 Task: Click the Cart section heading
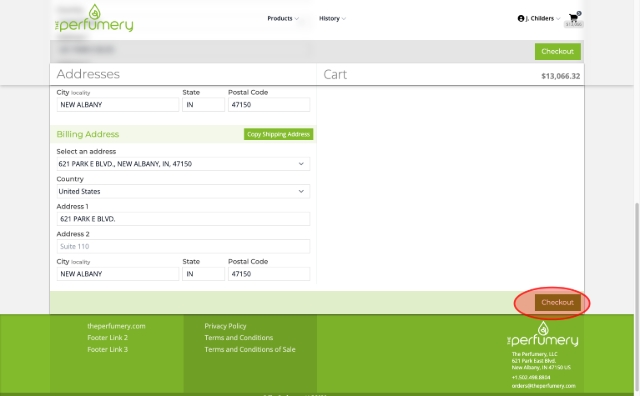pyautogui.click(x=335, y=75)
